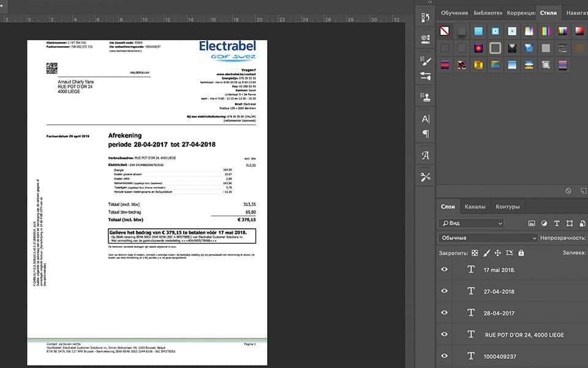This screenshot has height=368, width=588.
Task: Hide the '1000409237' text layer
Action: 445,356
